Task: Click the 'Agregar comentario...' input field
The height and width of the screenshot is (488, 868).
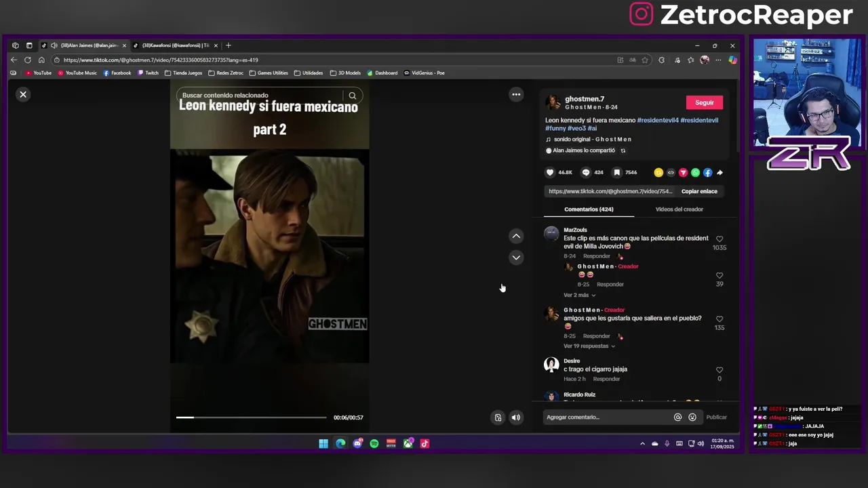Action: [x=607, y=418]
